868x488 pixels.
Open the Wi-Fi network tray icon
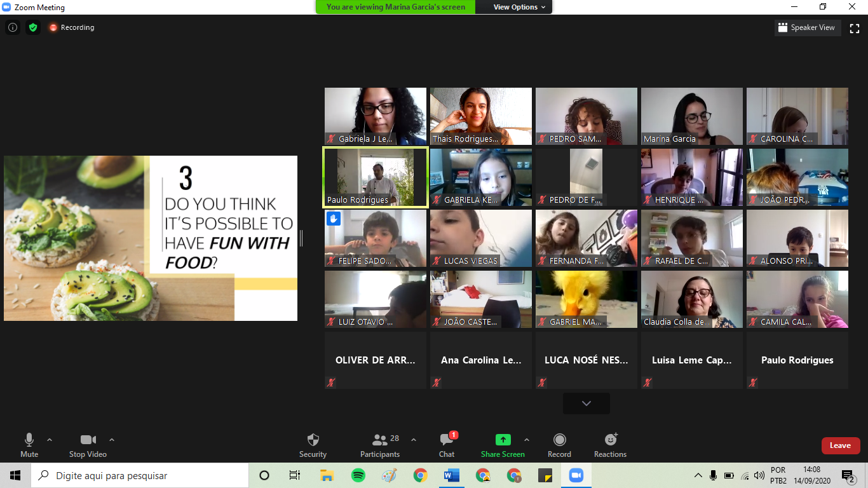click(x=744, y=475)
